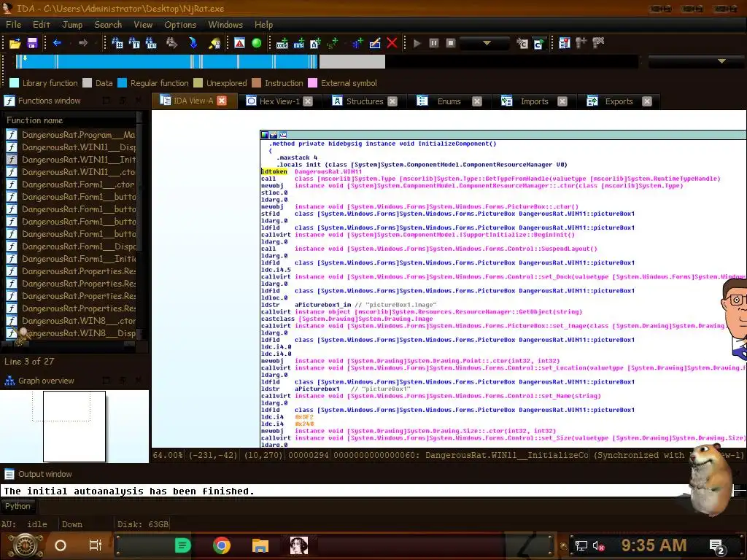
Task: Switch to the Structures tab
Action: coord(365,101)
